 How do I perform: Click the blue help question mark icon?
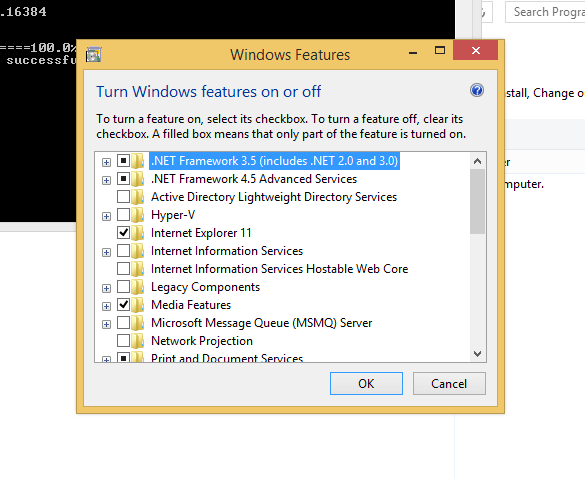coord(477,90)
